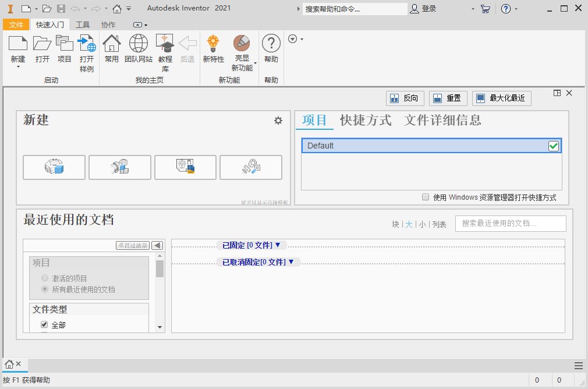588x389 pixels.
Task: Click the 最大化最近 button
Action: pyautogui.click(x=501, y=98)
